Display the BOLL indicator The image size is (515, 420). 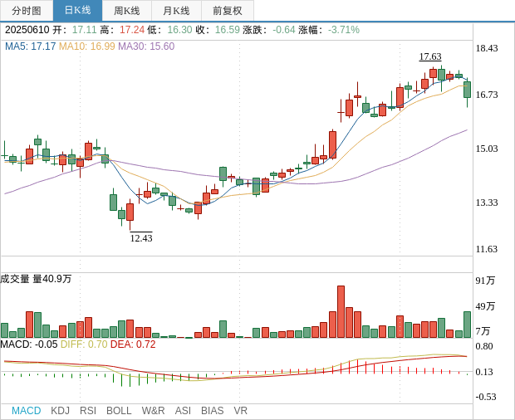click(x=119, y=411)
